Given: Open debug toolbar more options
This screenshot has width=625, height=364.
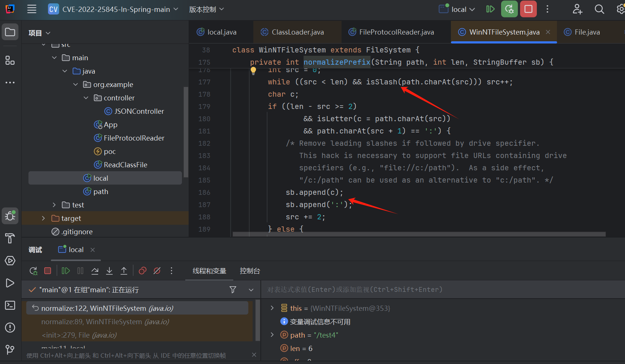Looking at the screenshot, I should click(x=172, y=271).
